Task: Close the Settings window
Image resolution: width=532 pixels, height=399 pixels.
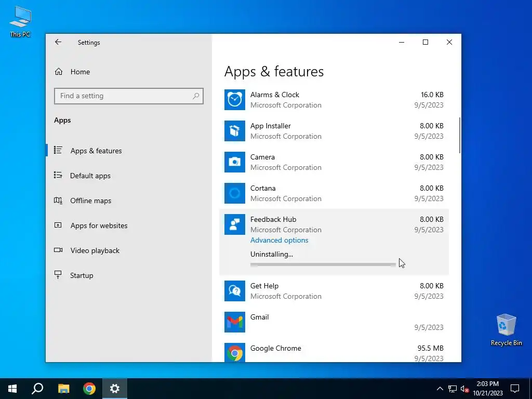Action: point(449,43)
